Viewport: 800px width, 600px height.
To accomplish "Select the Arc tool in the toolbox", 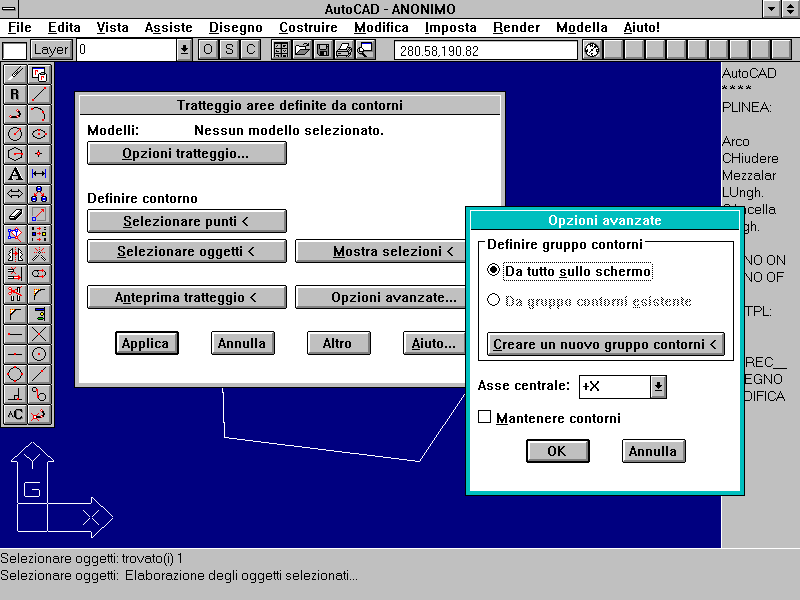I will pyautogui.click(x=39, y=114).
